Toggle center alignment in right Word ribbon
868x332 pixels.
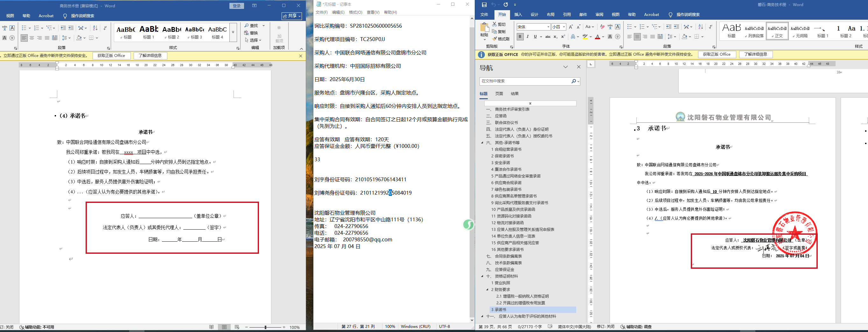point(637,37)
